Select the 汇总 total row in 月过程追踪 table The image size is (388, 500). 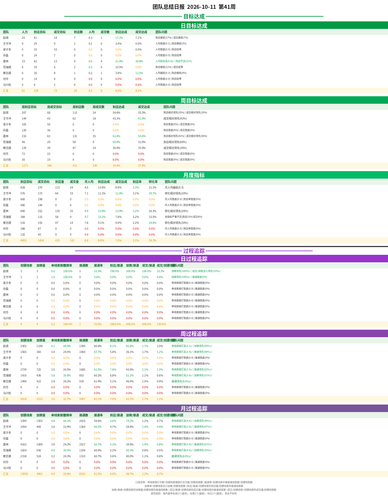click(194, 474)
